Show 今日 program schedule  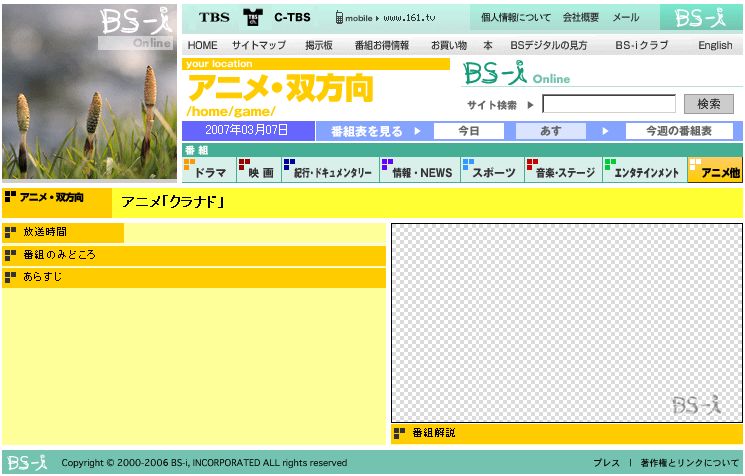469,131
